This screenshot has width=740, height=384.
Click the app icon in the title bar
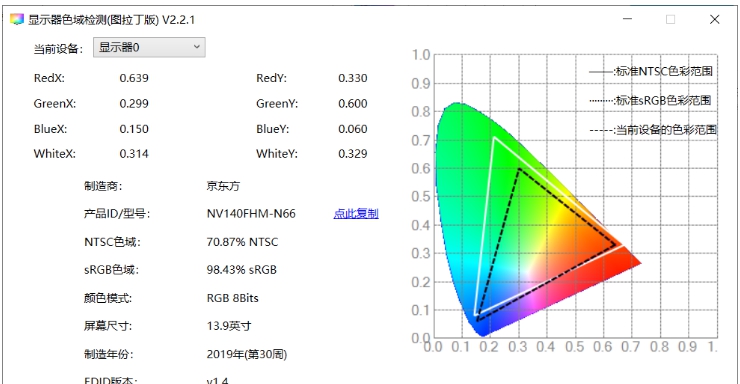tap(17, 19)
